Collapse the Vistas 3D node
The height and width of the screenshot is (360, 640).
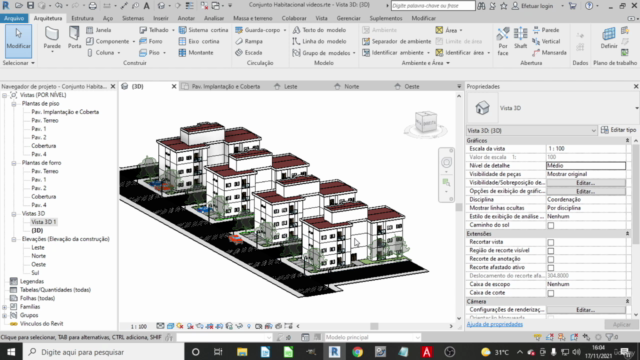tap(14, 214)
